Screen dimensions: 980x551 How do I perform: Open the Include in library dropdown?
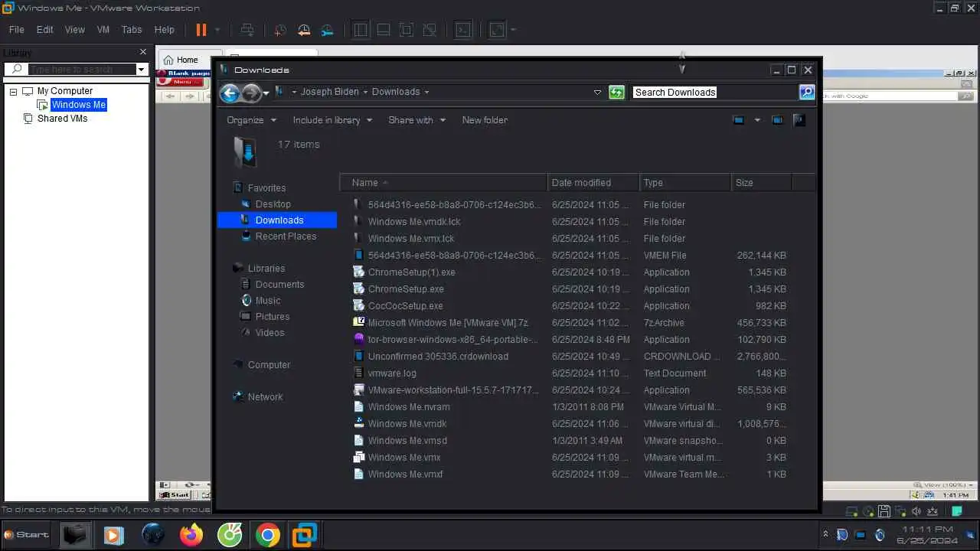click(332, 120)
